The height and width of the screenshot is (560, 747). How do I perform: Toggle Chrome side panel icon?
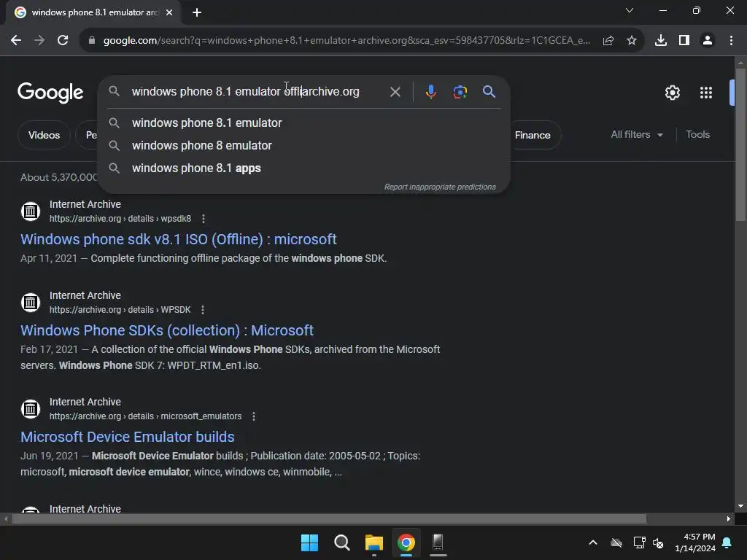pos(684,41)
